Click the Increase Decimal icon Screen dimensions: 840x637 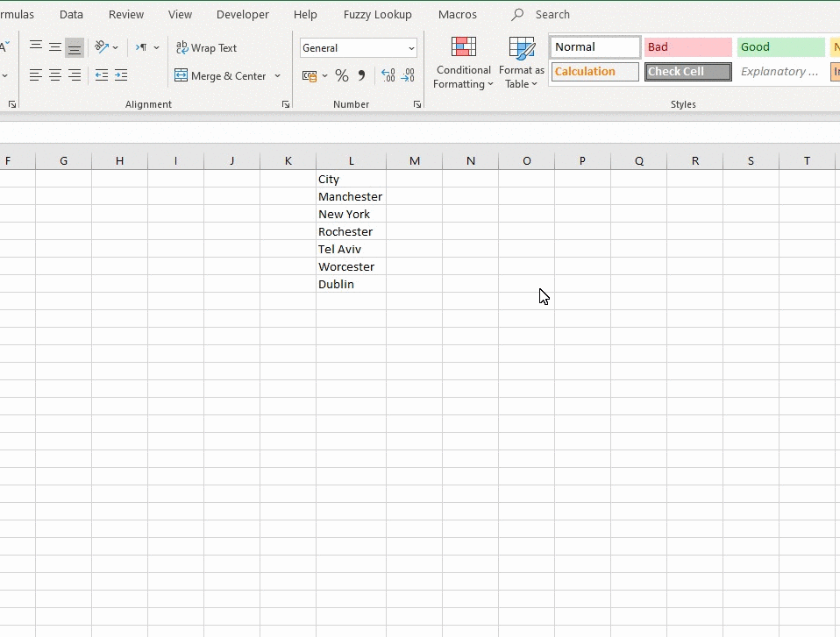point(388,76)
